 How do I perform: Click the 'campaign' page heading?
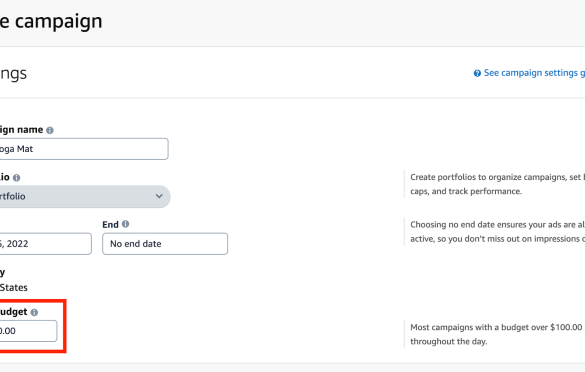pos(59,21)
